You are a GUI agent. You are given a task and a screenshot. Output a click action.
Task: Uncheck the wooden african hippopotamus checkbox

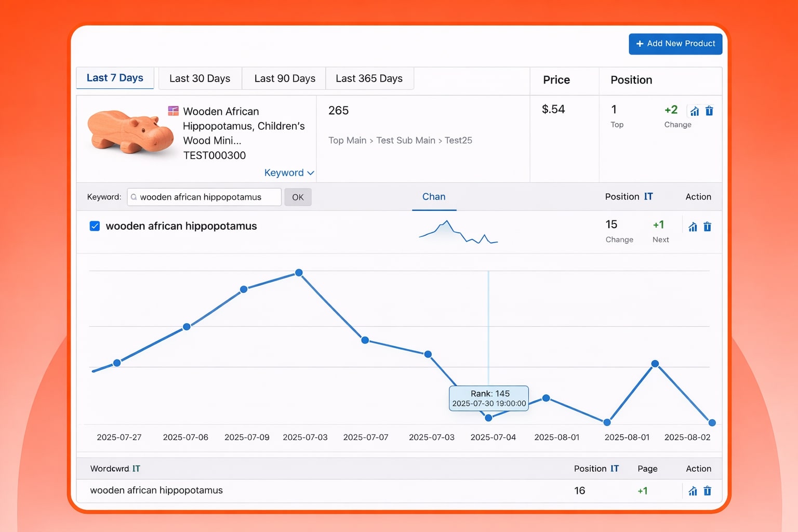(95, 226)
